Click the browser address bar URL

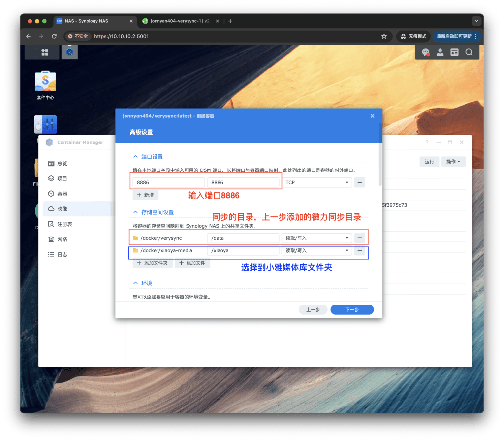(x=121, y=36)
